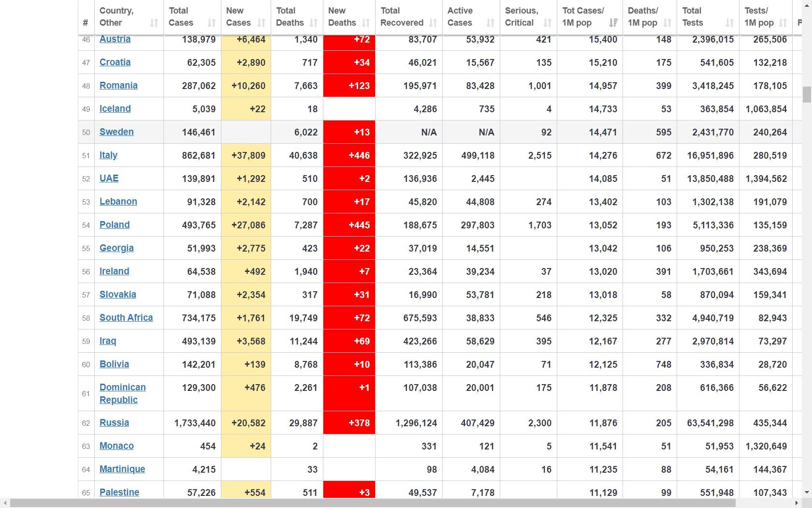Open the UAE country link
The image size is (812, 508).
click(109, 179)
